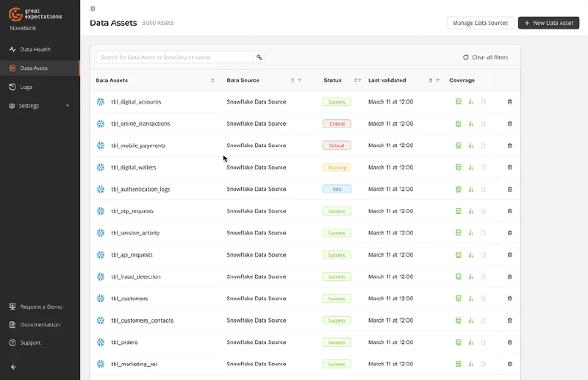Open bar chart coverage icon for tbl_online_transactions
588x380 pixels.
click(x=471, y=123)
